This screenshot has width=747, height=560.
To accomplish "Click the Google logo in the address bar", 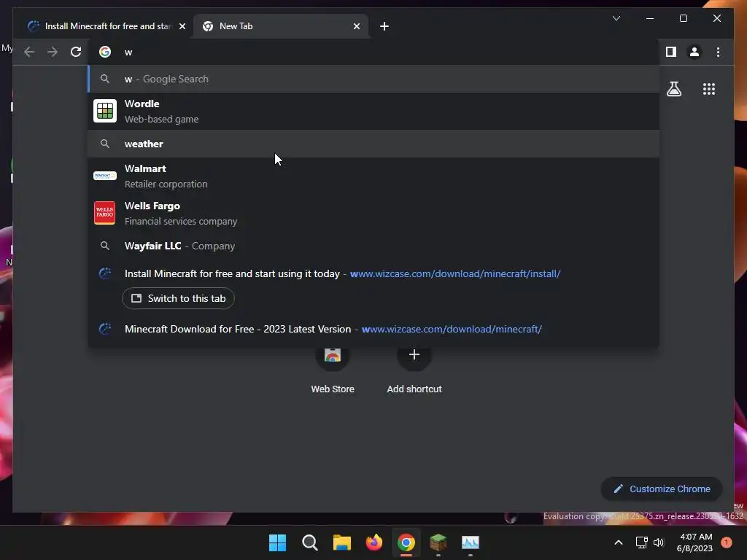I will (105, 52).
